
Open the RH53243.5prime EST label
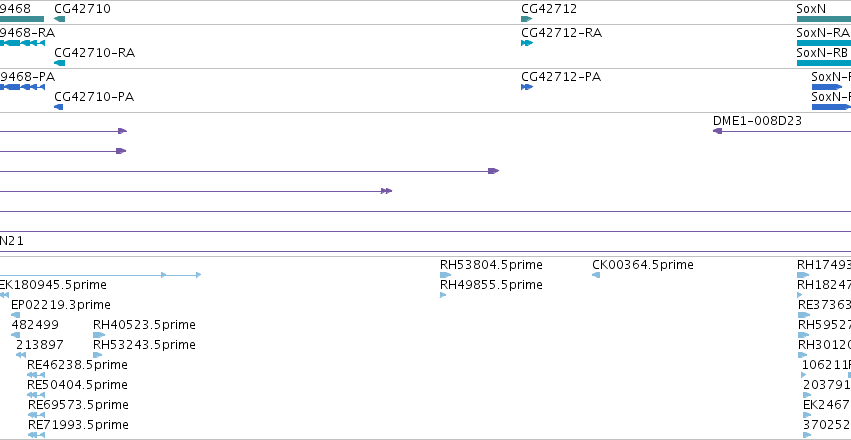point(144,345)
